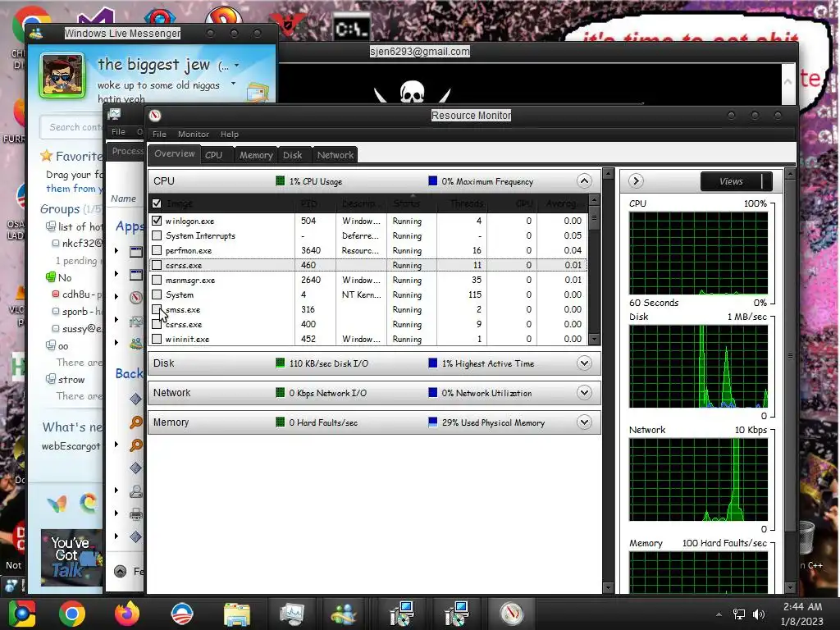Image resolution: width=840 pixels, height=630 pixels.
Task: Toggle the winlogon.exe checkbox
Action: pyautogui.click(x=157, y=220)
